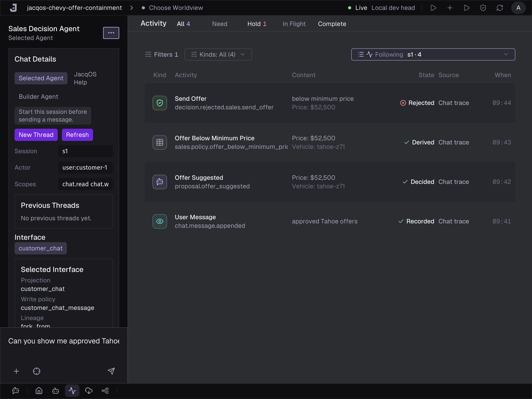Click the Live status indicator
Viewport: 532px width, 399px height.
(x=357, y=8)
